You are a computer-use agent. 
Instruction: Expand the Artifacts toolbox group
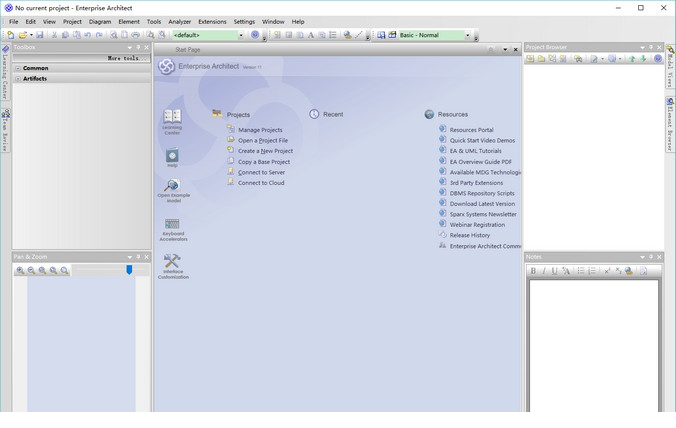tap(18, 78)
